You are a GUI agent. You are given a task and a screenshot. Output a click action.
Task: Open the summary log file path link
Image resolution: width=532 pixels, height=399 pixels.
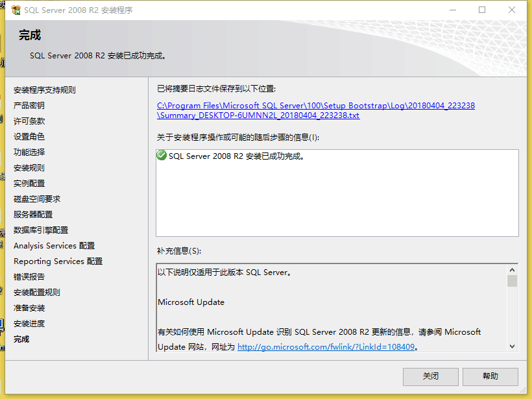click(315, 110)
